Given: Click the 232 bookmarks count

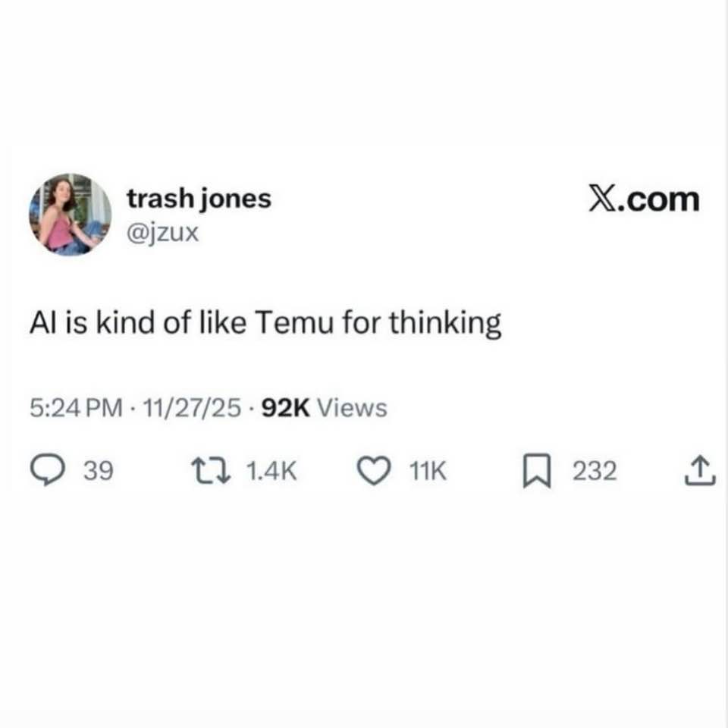Looking at the screenshot, I should 595,471.
